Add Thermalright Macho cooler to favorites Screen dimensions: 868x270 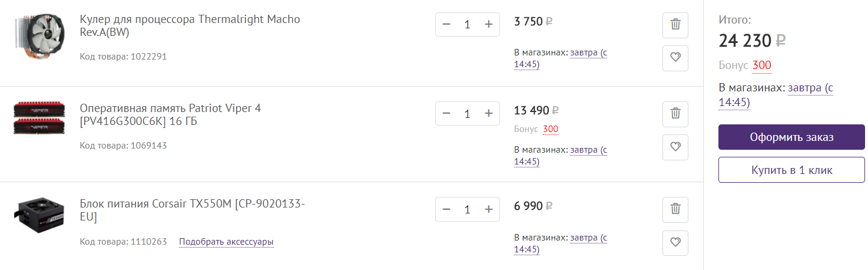(675, 58)
